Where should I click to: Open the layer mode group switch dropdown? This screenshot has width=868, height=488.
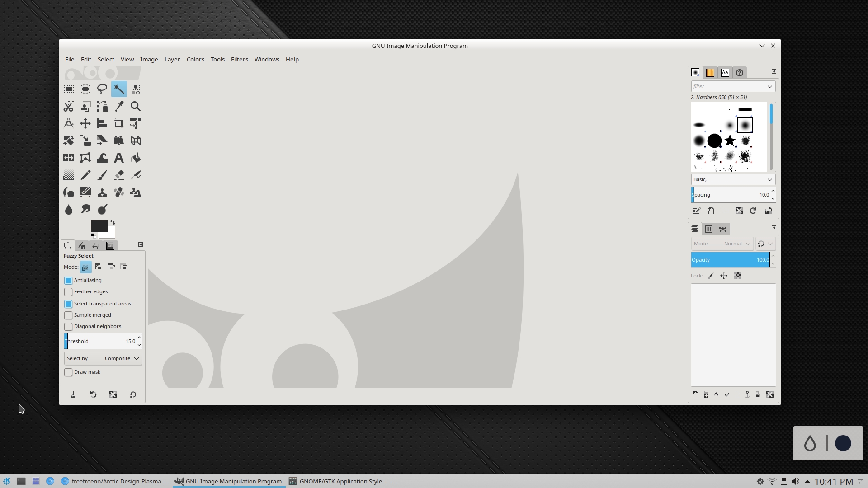(x=765, y=244)
